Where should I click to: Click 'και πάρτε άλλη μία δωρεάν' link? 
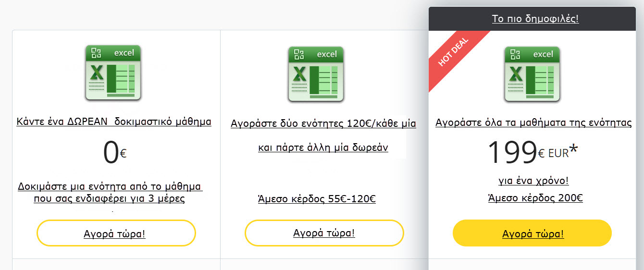(323, 147)
